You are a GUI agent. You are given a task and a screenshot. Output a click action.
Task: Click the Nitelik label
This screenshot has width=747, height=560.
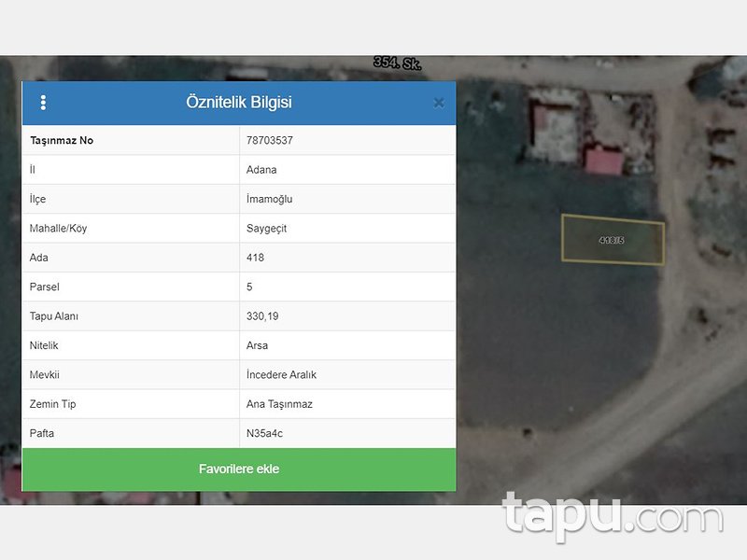point(44,345)
